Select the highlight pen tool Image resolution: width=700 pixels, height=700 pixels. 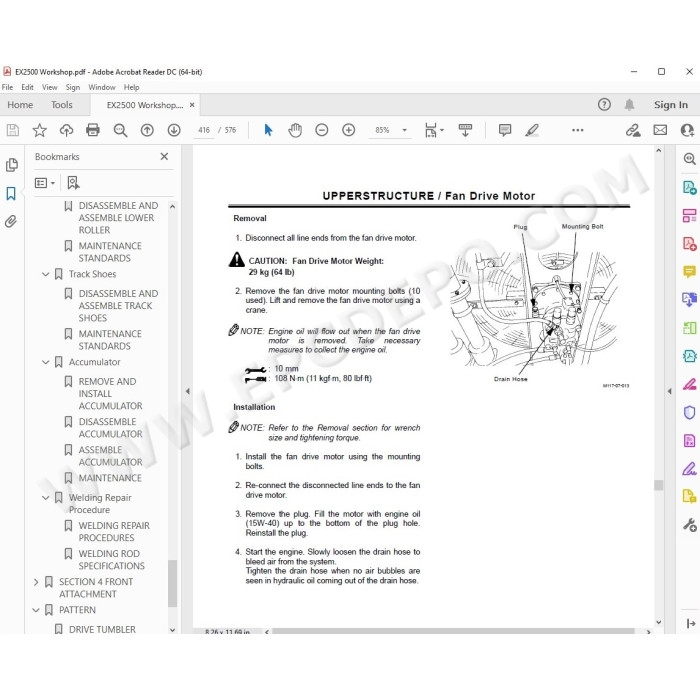532,130
